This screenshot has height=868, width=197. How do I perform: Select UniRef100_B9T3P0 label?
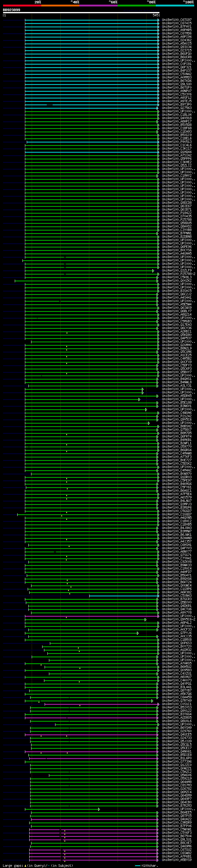click(176, 104)
